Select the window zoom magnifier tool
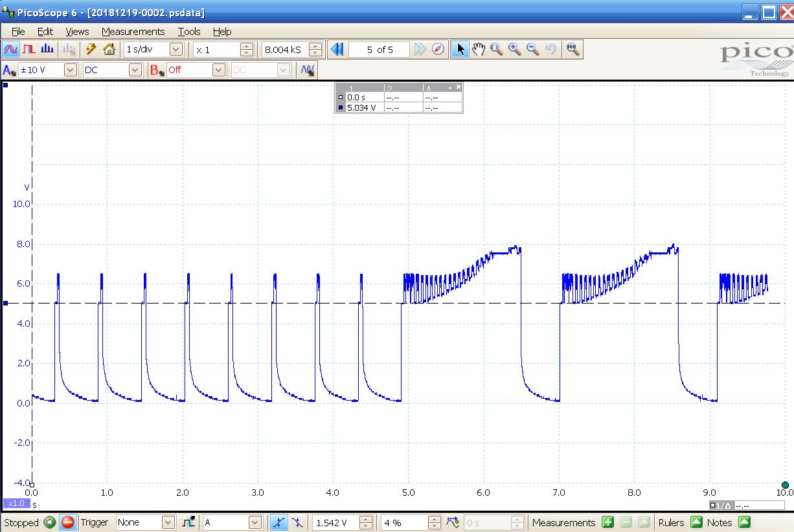794x532 pixels. coord(496,49)
